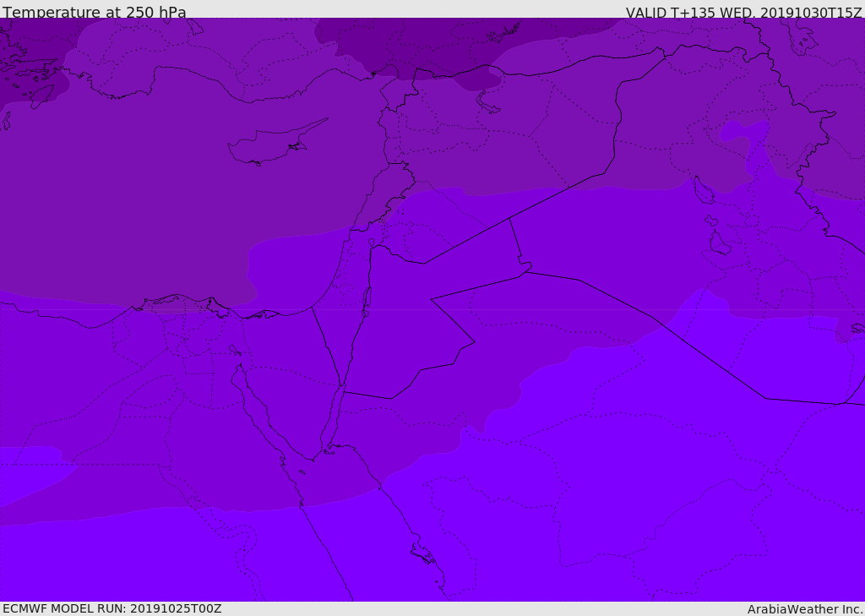Click the 'VALID T+135 WED. 20191030T15Z' label

743,12
